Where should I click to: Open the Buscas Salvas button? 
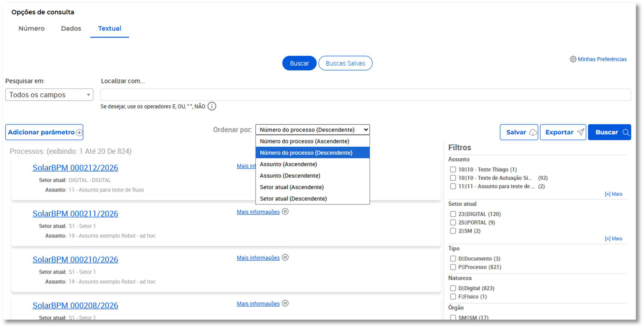[345, 63]
